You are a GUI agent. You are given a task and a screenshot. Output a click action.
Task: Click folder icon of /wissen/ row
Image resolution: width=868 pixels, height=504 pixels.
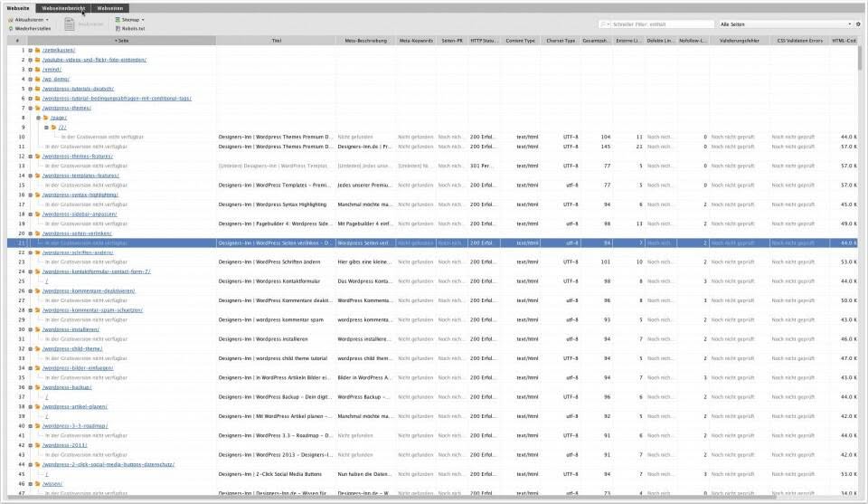(x=38, y=483)
